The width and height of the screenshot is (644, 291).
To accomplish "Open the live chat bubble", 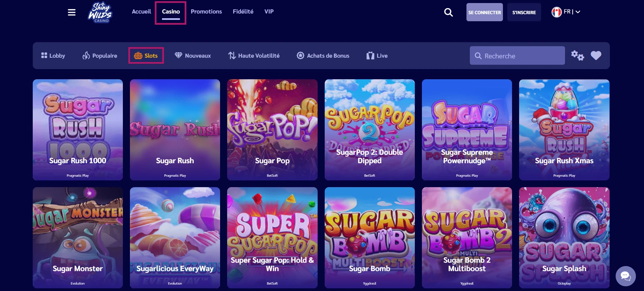I will [625, 276].
